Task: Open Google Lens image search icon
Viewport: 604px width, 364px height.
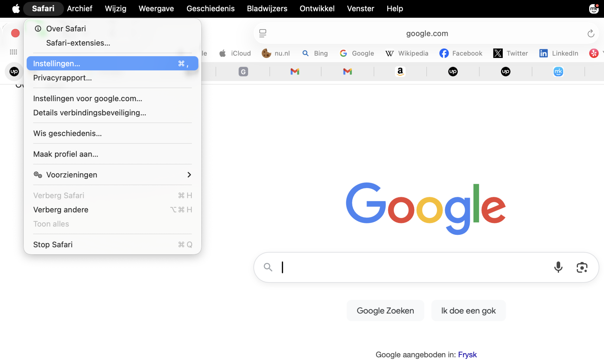Action: pos(582,267)
